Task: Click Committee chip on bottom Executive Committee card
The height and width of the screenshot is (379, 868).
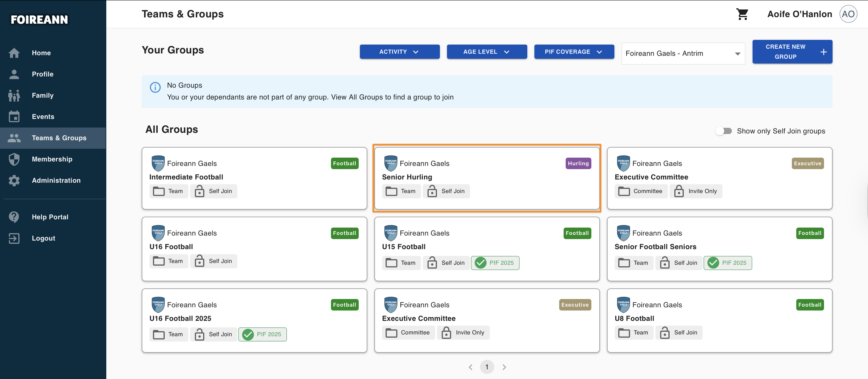Action: (x=408, y=332)
